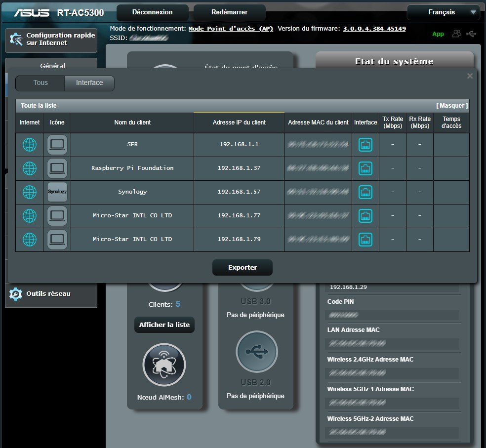This screenshot has height=448, width=486.
Task: Click the USB status icon in header
Action: coord(471,34)
